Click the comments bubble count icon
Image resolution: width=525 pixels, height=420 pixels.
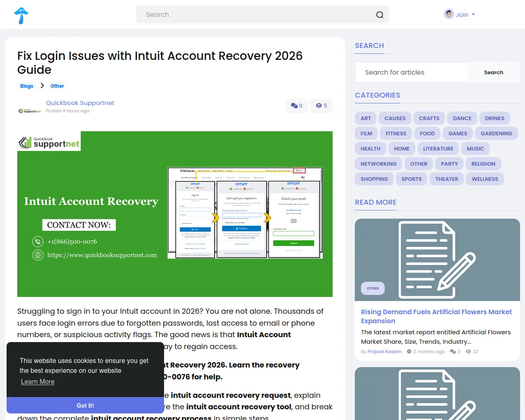click(294, 106)
